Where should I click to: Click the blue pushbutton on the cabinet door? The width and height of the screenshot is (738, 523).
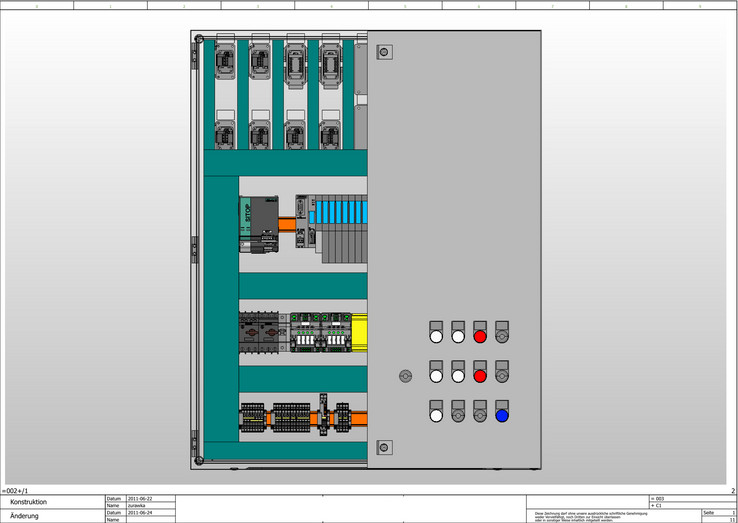point(502,416)
